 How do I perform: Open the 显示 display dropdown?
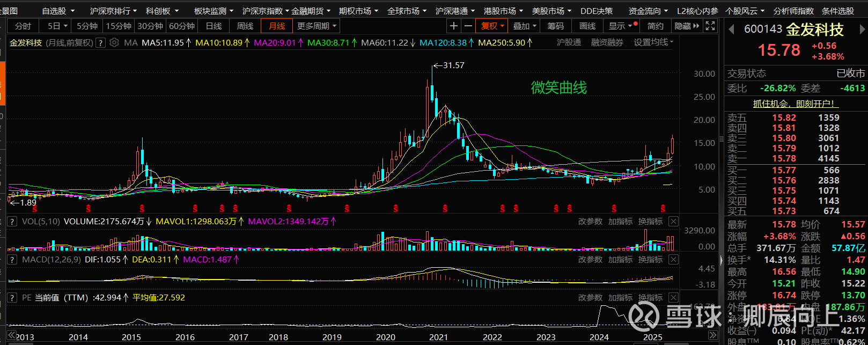(621, 26)
